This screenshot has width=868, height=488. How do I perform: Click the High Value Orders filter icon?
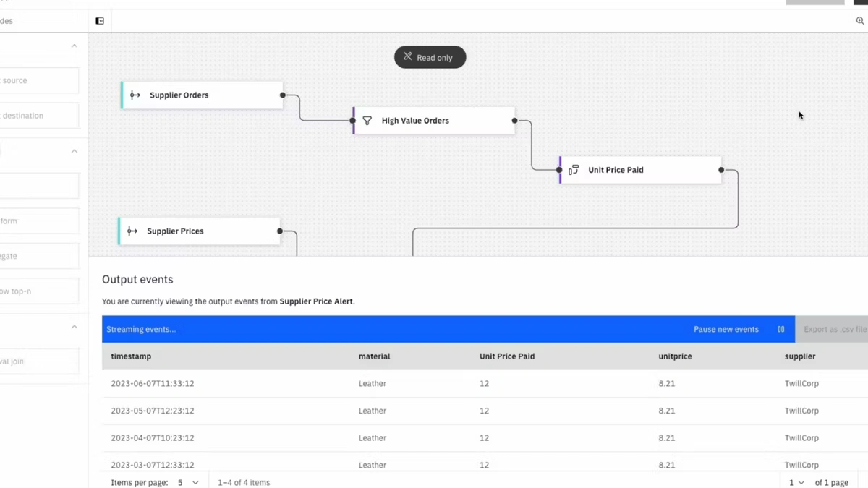367,121
